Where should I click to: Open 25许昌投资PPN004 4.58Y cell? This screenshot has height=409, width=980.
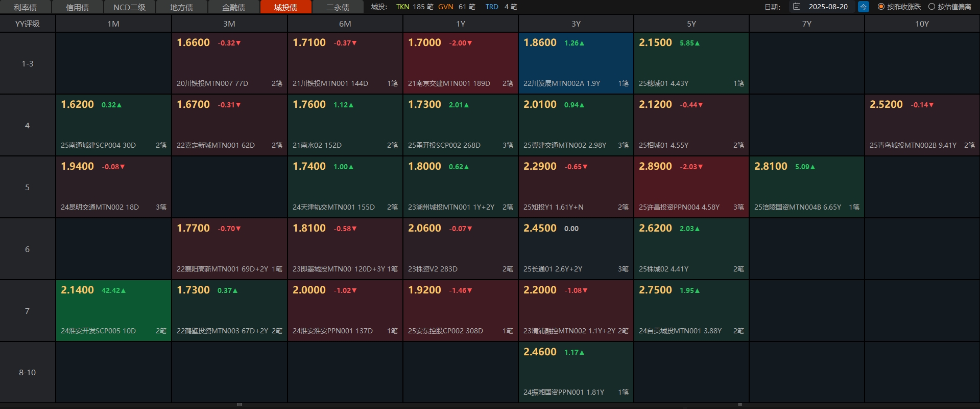[691, 187]
